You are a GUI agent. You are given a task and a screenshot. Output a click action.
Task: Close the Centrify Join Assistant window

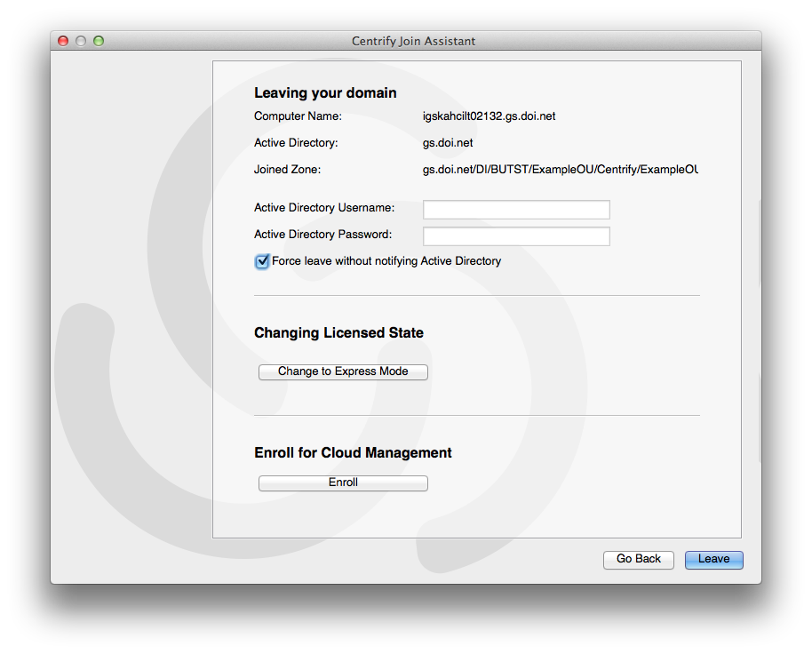(63, 41)
